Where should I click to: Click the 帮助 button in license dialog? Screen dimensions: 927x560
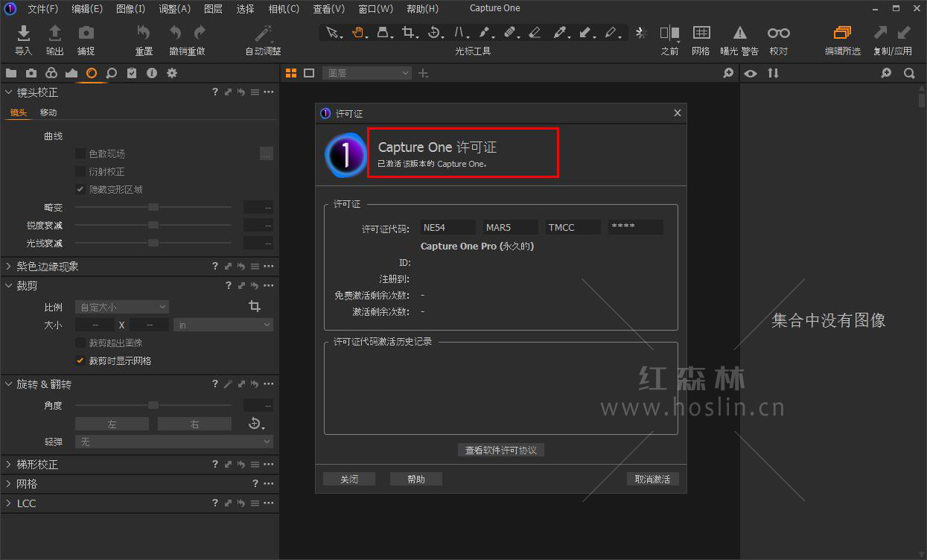[x=416, y=480]
